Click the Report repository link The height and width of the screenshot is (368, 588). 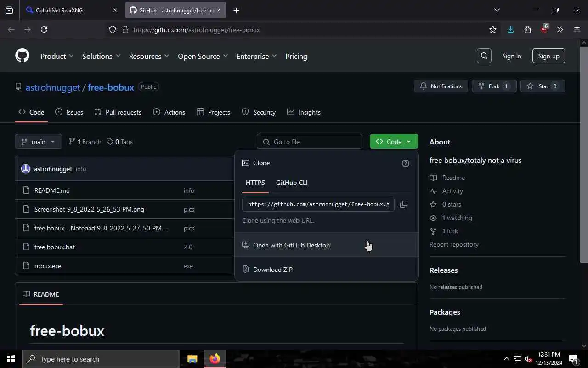(x=454, y=244)
